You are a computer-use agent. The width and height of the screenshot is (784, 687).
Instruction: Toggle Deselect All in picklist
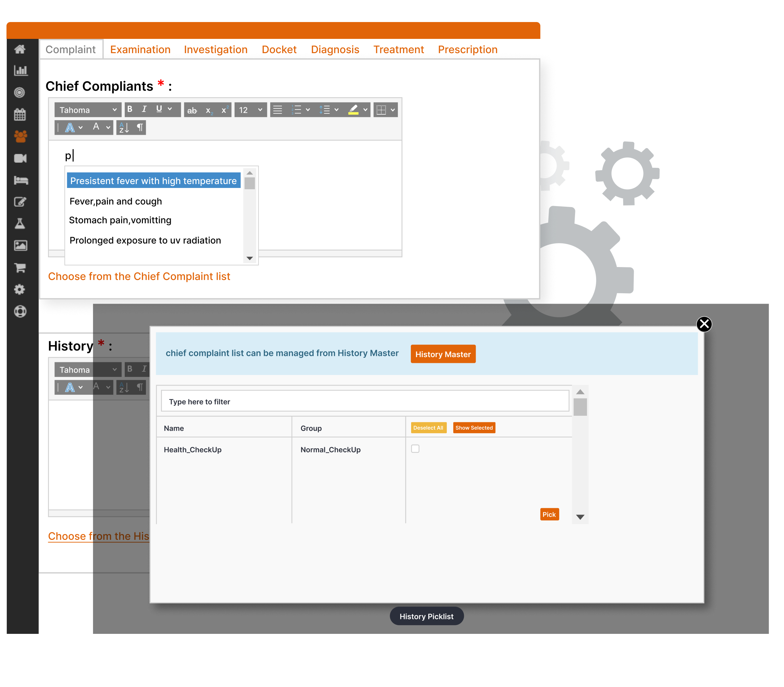(428, 427)
